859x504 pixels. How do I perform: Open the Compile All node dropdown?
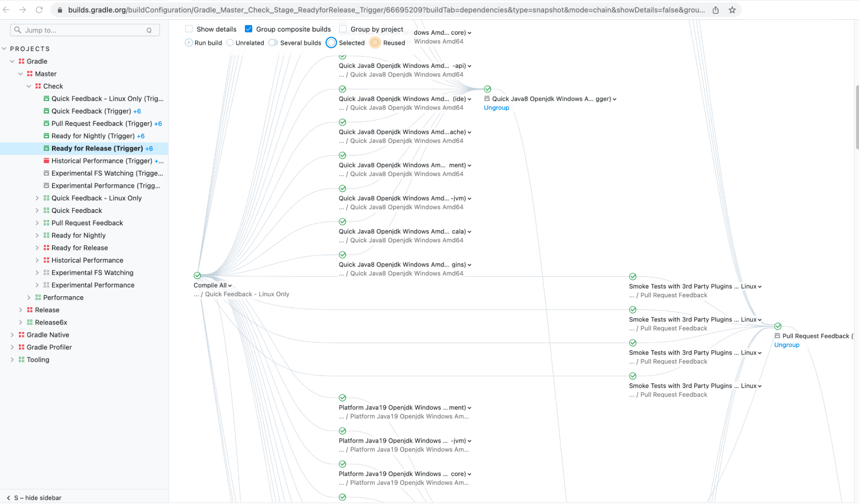(229, 285)
